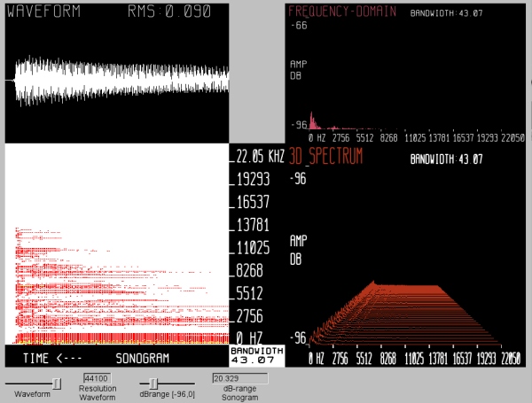Click BANDWIDTH:43.07 in the frequency-domain panel
The image size is (532, 403).
446,13
